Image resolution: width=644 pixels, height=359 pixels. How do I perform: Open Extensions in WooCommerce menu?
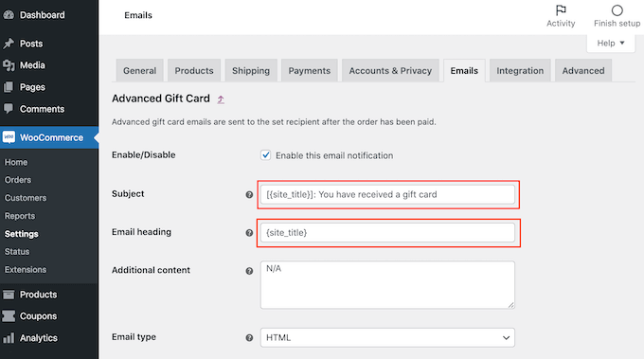[x=26, y=270]
